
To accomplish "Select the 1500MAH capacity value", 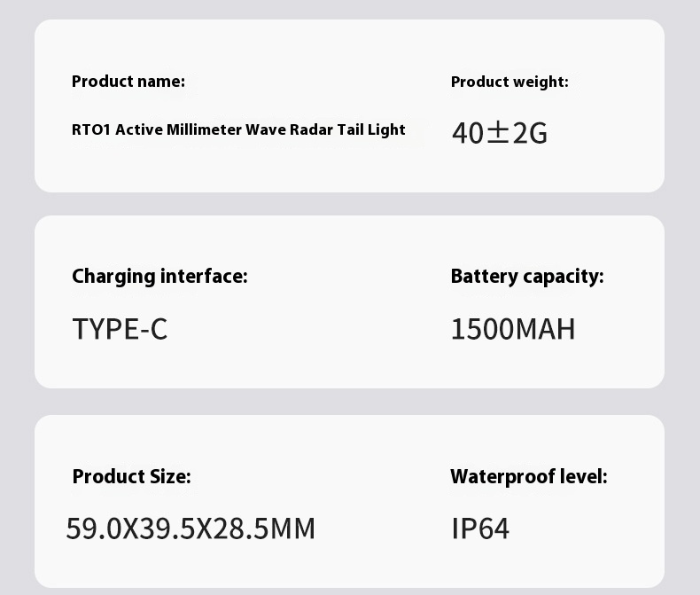I will [x=513, y=329].
